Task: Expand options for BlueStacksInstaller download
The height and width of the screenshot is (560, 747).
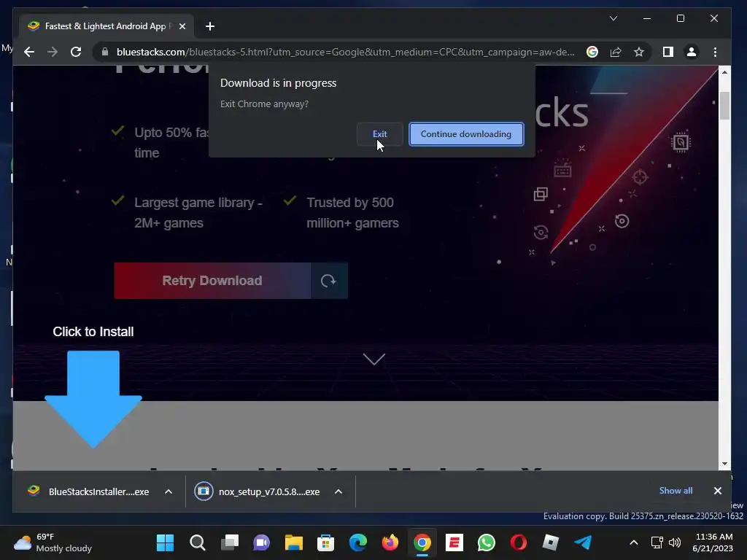Action: 169,491
